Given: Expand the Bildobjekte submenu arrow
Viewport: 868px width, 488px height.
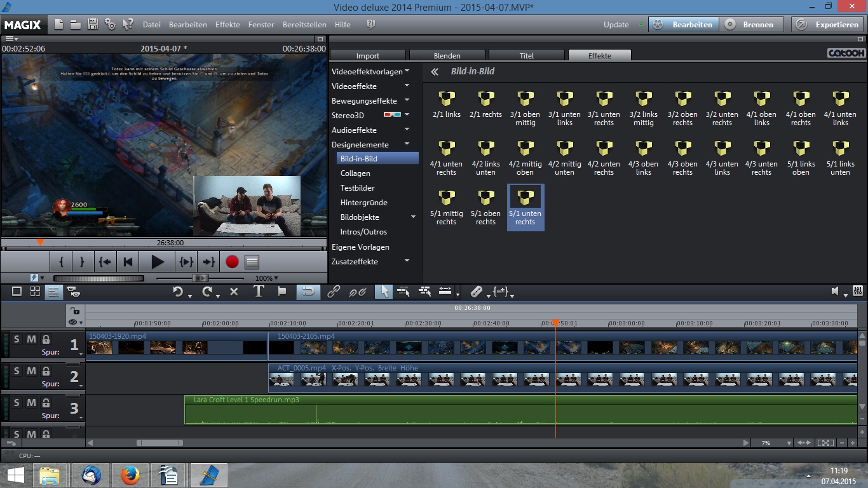Looking at the screenshot, I should coord(413,217).
